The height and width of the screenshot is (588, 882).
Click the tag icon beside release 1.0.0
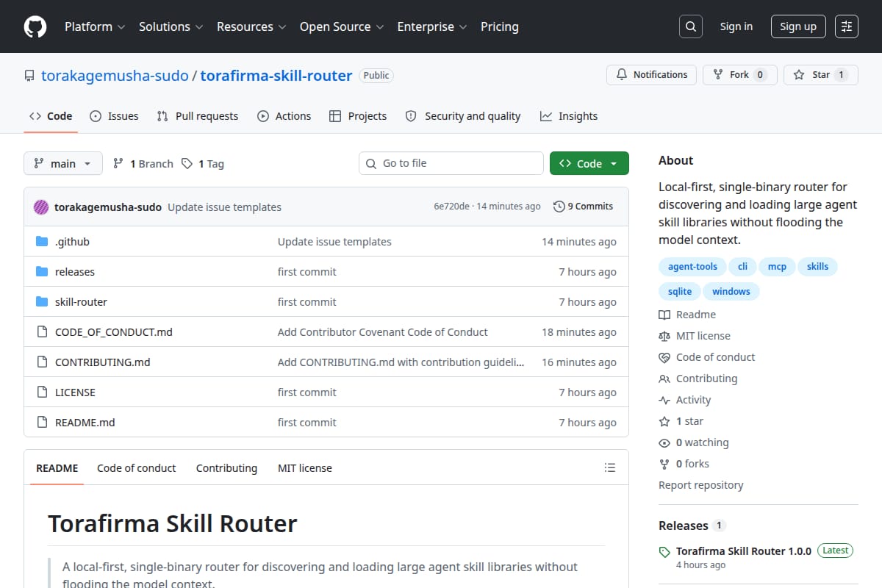coord(664,551)
